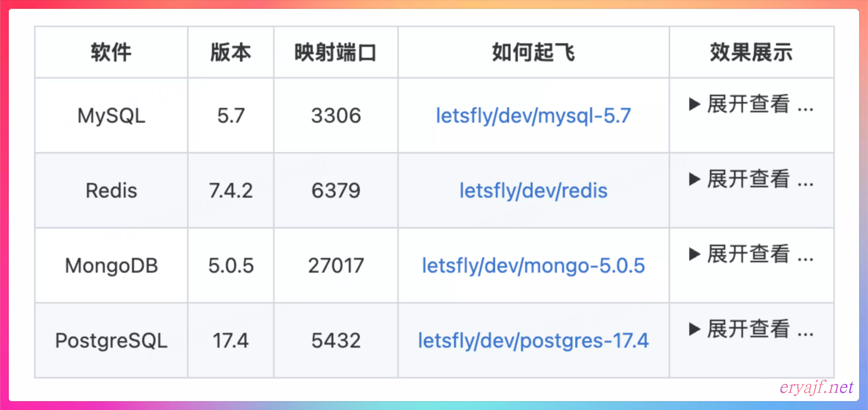Open the letsfly/dev/redis link
Screen dimensions: 868x410
pyautogui.click(x=533, y=191)
